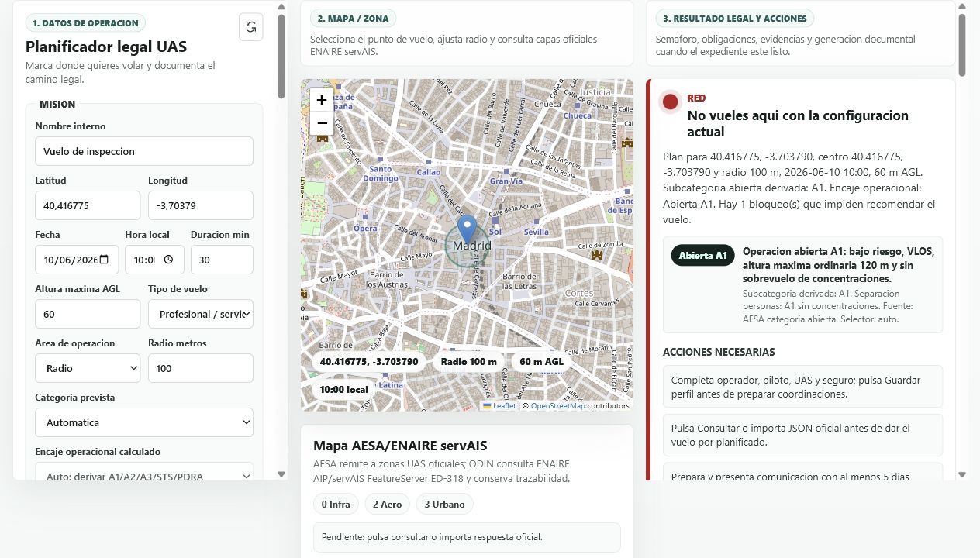Viewport: 980px width, 558px height.
Task: Click the red semaphore status indicator
Action: [x=671, y=102]
